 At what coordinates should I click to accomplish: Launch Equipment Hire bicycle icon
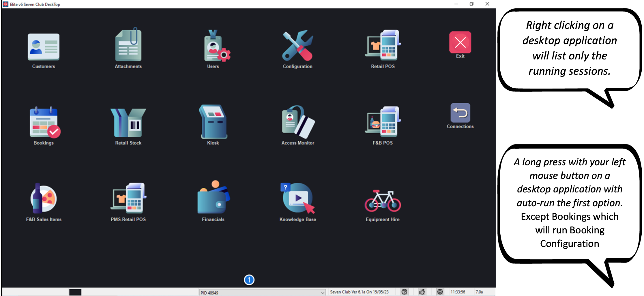point(383,201)
